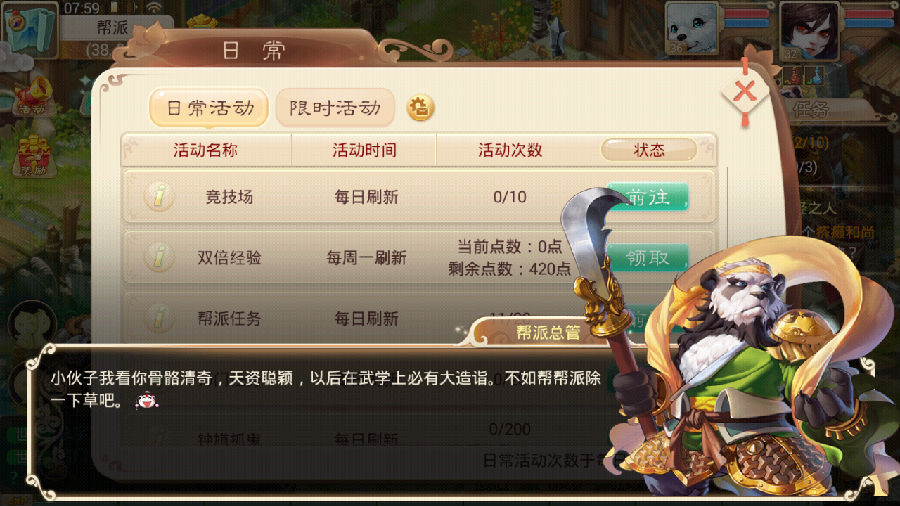The image size is (900, 506).
Task: Click the 前往 button for 竞技场
Action: tap(647, 197)
